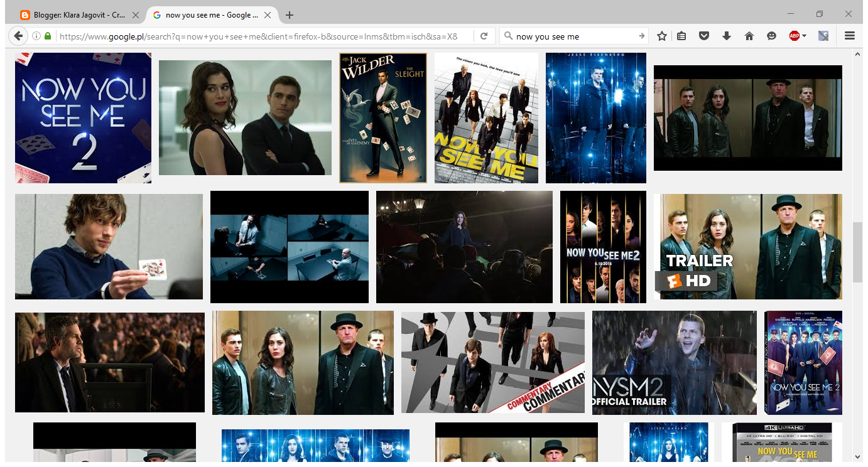Select the now you see me Google tab
The image size is (868, 467).
[x=212, y=15]
